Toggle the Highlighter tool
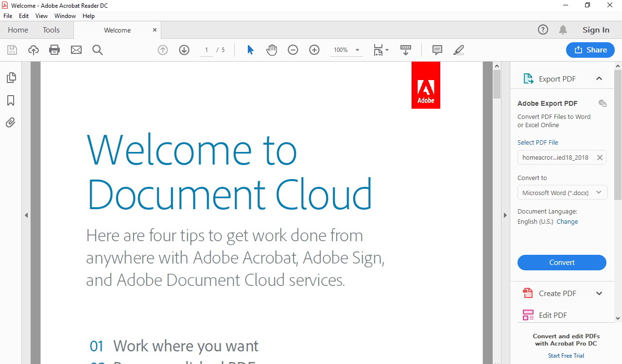The height and width of the screenshot is (364, 622). click(x=458, y=50)
